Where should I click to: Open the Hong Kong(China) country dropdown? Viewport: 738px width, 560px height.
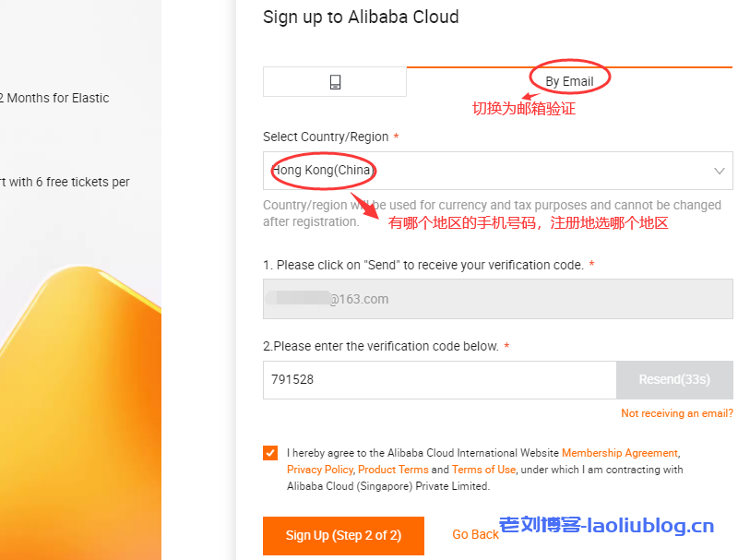tap(497, 171)
